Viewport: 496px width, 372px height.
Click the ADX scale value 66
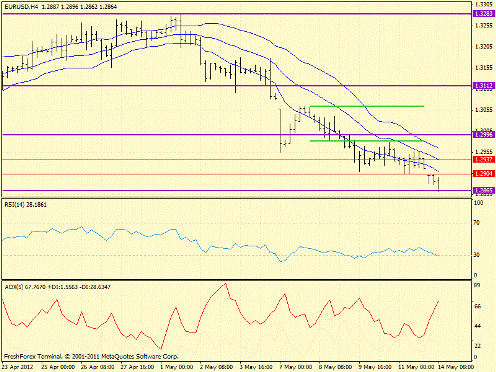tap(477, 306)
